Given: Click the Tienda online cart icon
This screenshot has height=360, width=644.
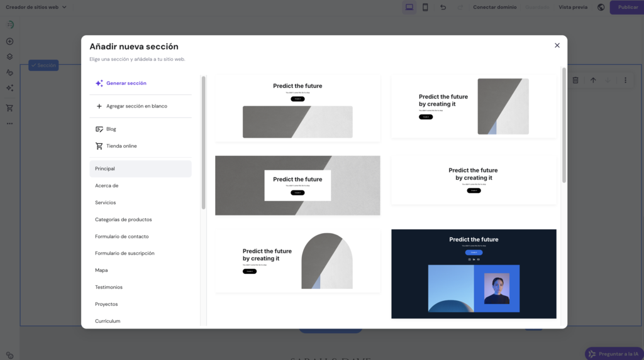Looking at the screenshot, I should coord(99,146).
